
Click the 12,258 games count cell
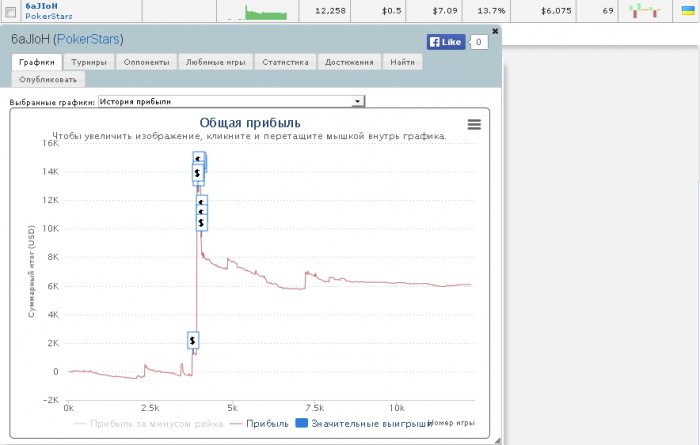[x=330, y=11]
